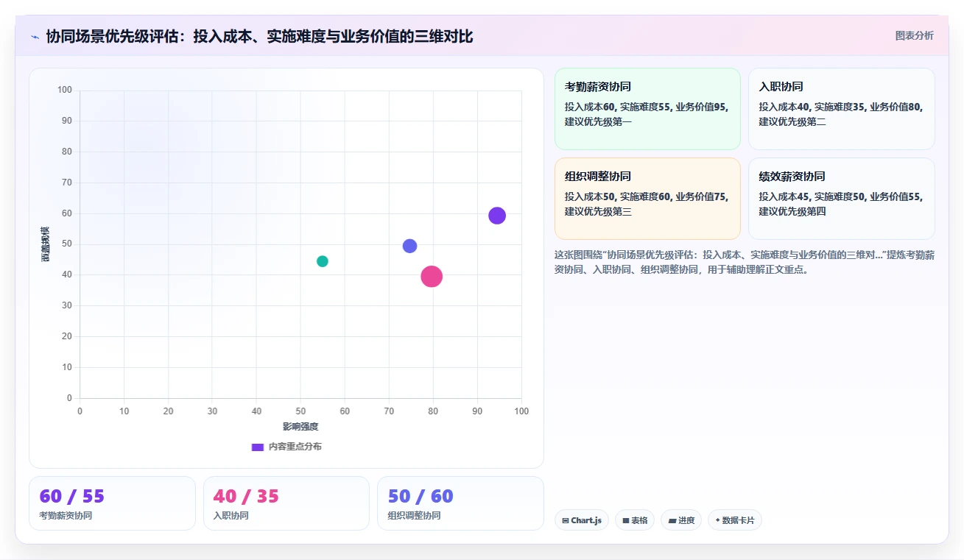The width and height of the screenshot is (964, 560).
Task: Select the indigo bubble in the chart
Action: (x=410, y=246)
